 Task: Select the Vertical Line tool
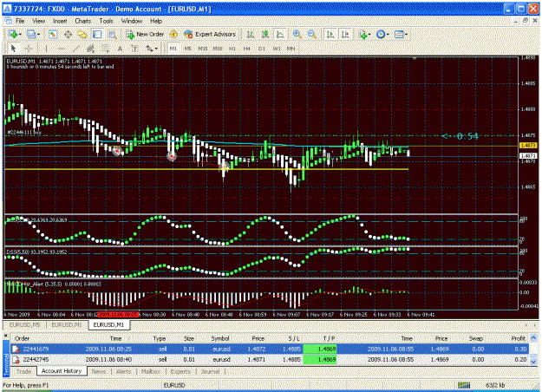pos(46,49)
